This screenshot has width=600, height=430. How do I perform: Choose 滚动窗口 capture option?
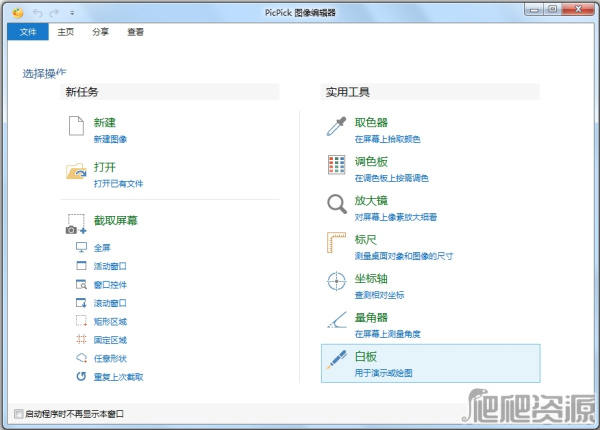[110, 303]
